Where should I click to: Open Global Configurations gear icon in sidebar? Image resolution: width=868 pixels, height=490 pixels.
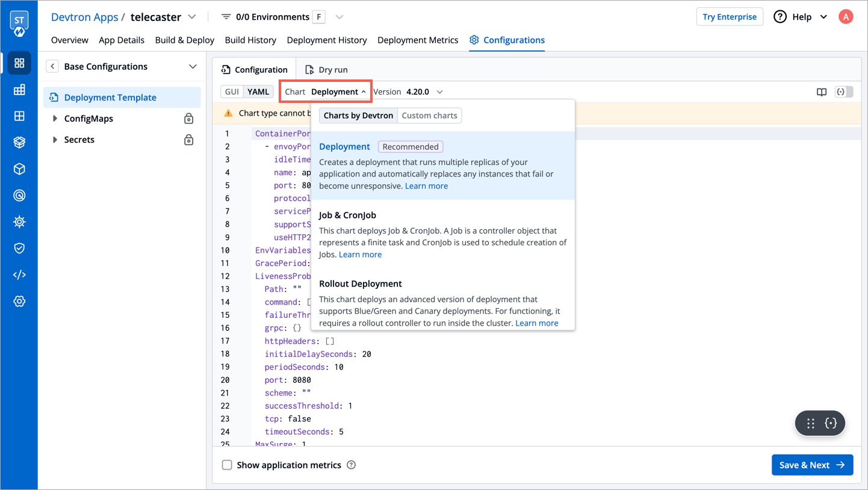coord(19,301)
